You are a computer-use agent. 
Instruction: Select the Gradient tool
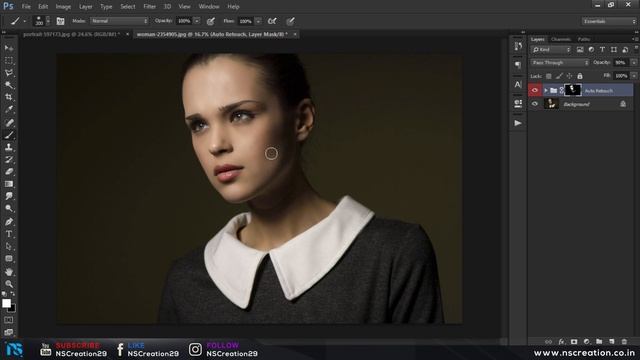click(x=9, y=184)
